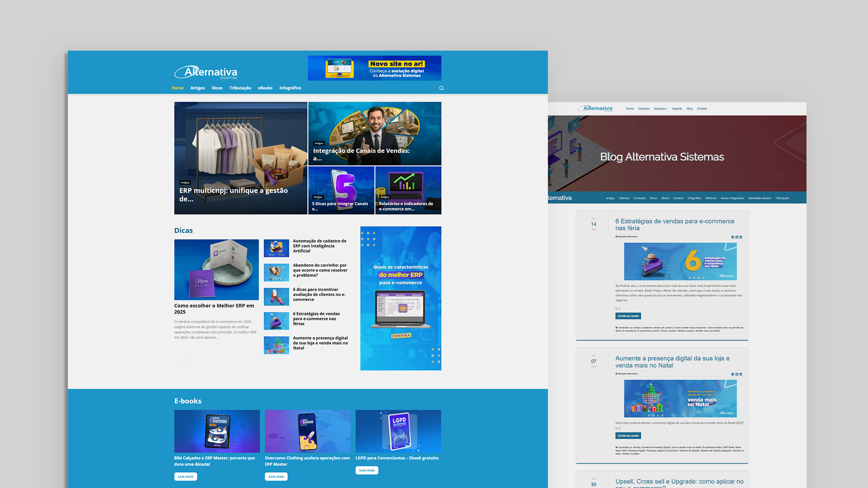
Task: Click the Novidades Master category tab
Action: click(759, 198)
